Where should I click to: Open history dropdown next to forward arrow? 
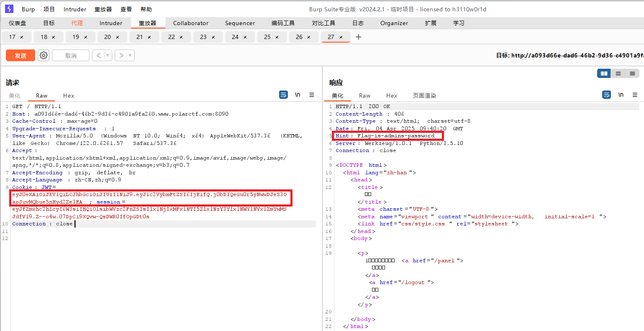(130, 55)
